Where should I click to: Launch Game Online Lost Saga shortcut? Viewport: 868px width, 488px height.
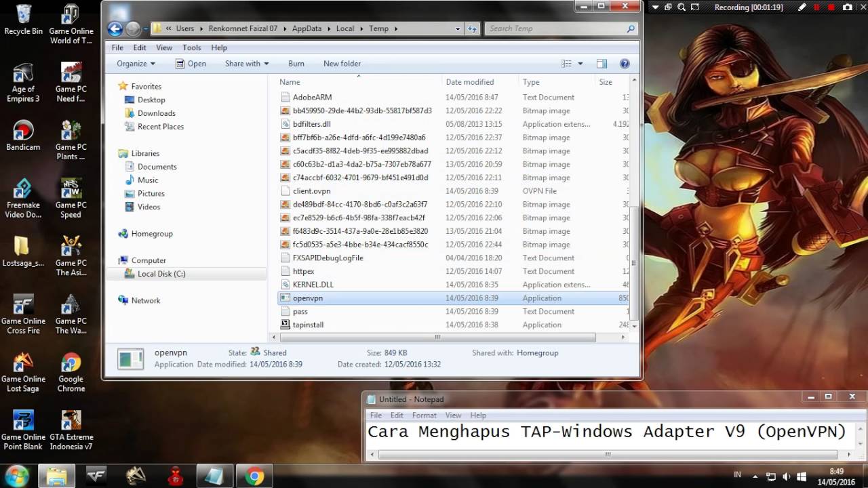tap(23, 371)
